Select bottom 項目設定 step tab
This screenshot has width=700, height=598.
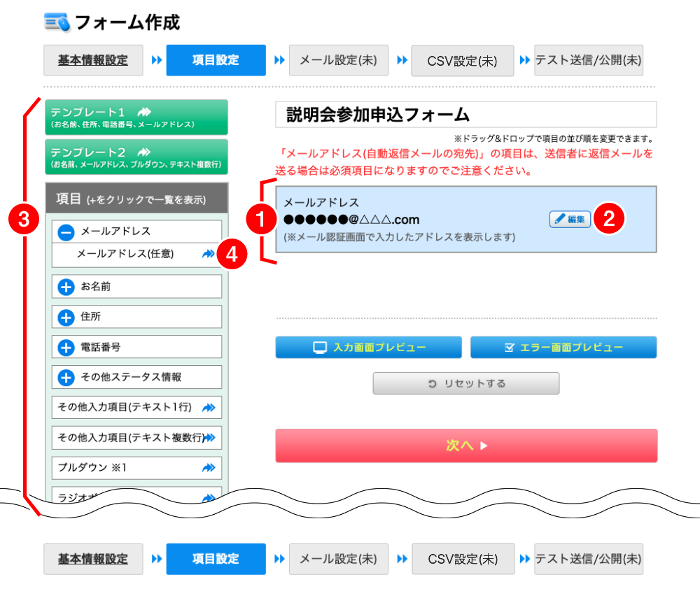click(x=216, y=559)
